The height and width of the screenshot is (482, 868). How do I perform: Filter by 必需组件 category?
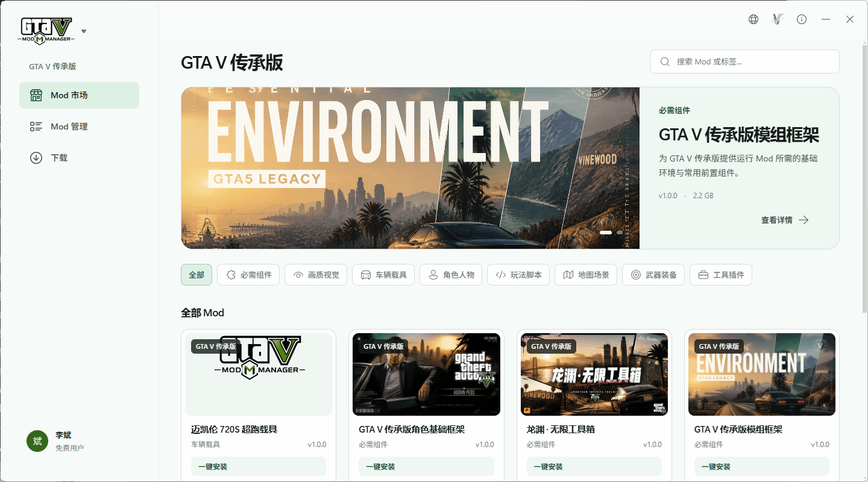[248, 275]
